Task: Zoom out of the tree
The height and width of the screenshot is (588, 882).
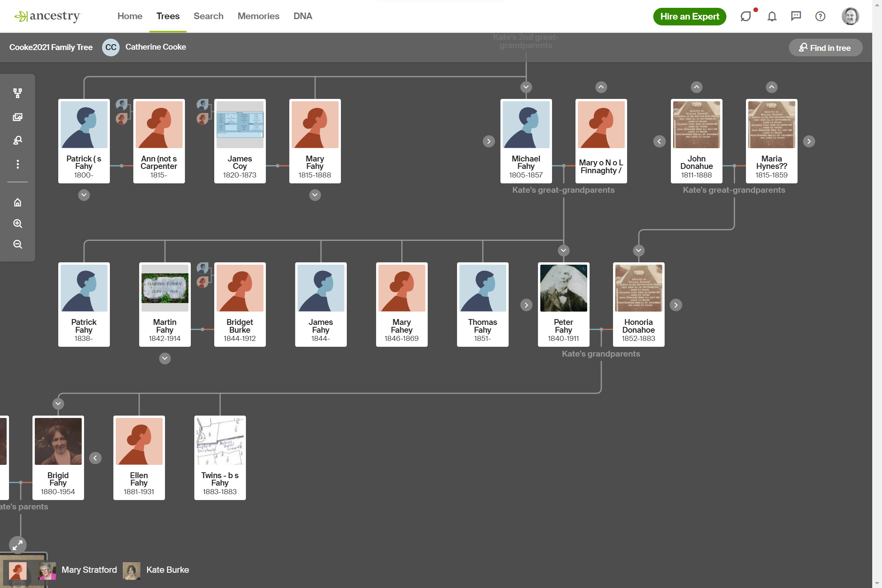Action: click(18, 244)
